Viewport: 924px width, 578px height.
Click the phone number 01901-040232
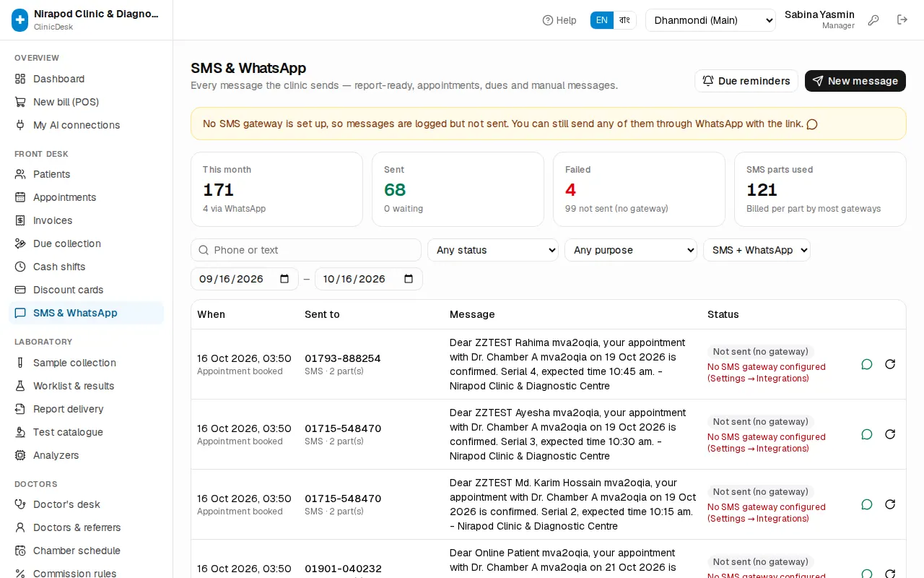coord(343,569)
